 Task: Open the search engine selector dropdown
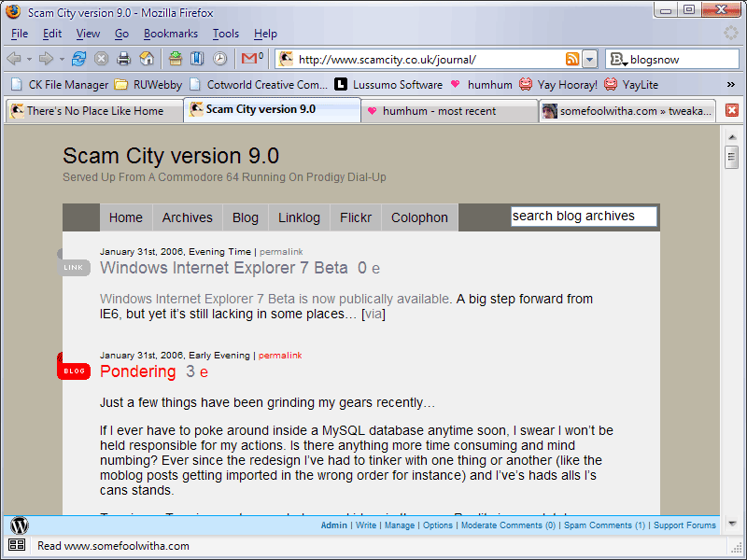point(617,60)
